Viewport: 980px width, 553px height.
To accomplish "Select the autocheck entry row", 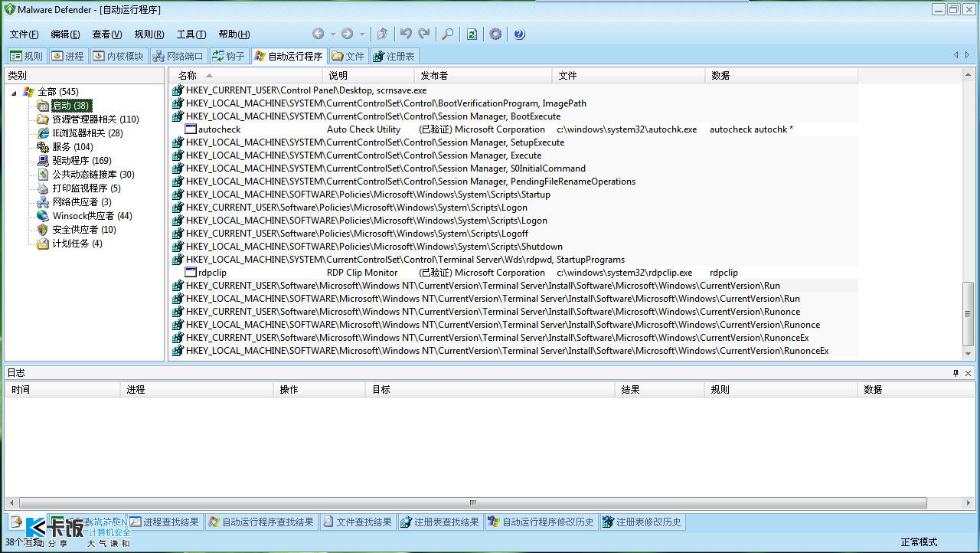I will [514, 129].
